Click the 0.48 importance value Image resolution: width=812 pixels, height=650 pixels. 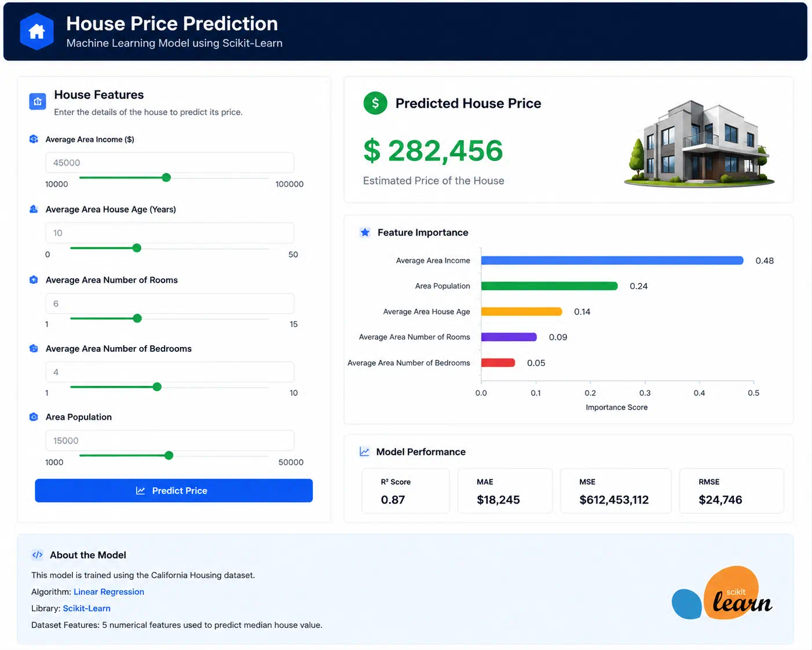(765, 261)
